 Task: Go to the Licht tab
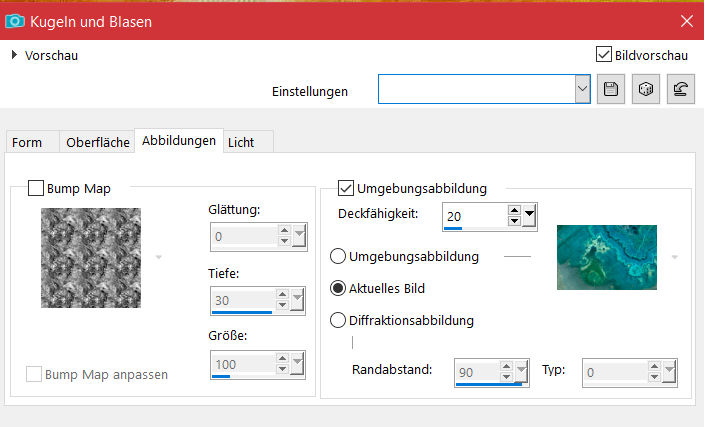coord(241,143)
